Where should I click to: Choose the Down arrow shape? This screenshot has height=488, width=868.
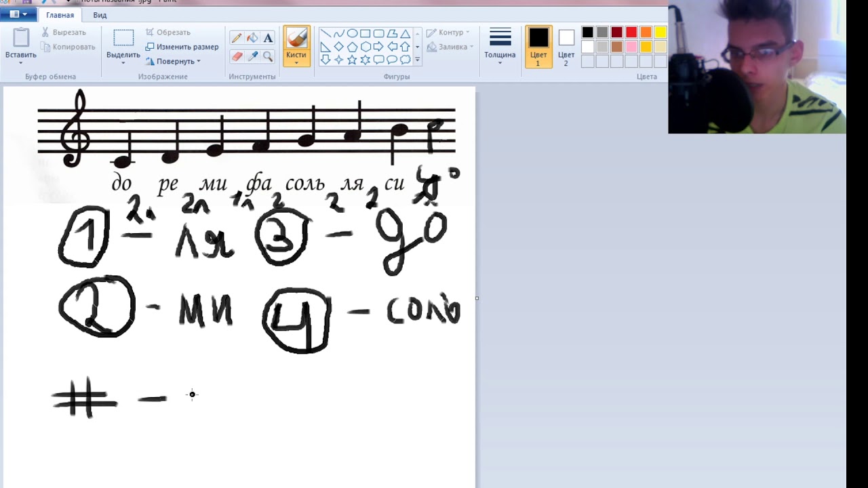click(325, 60)
